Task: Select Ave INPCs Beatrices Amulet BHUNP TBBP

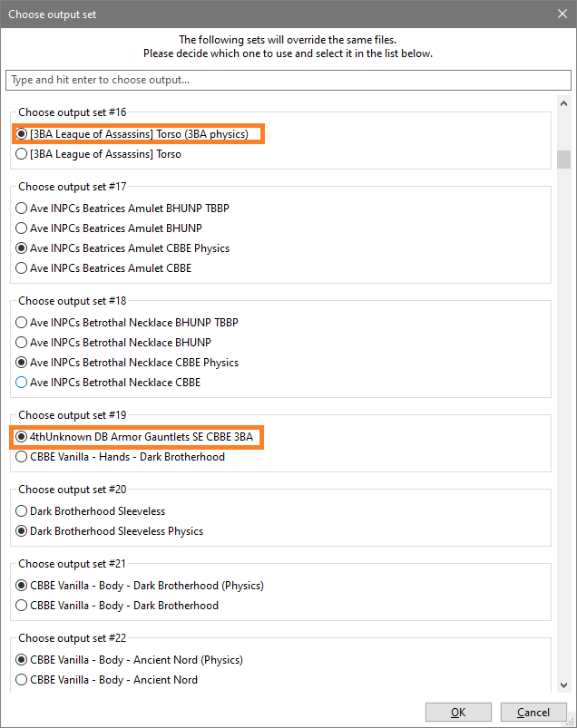Action: click(x=122, y=209)
